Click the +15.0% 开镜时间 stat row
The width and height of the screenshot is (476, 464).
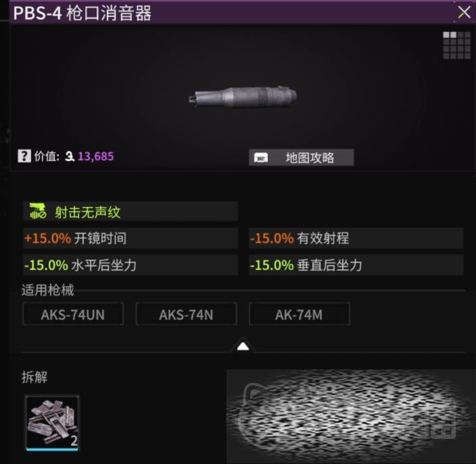(130, 238)
